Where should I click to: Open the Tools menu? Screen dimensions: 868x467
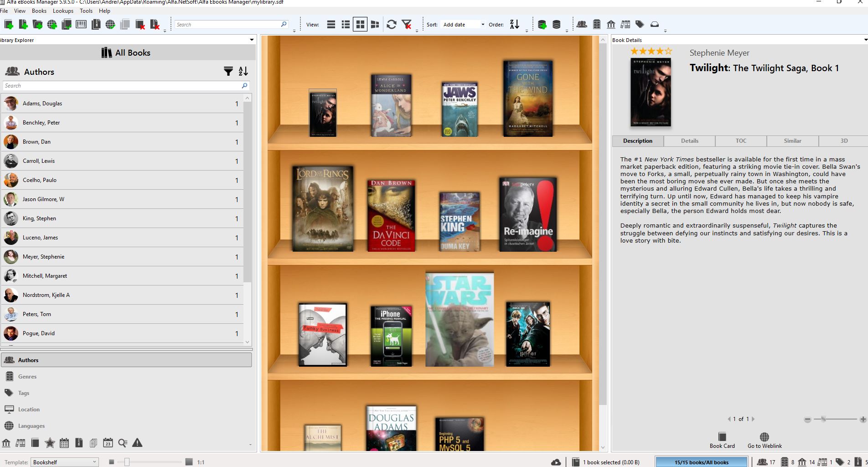click(86, 11)
